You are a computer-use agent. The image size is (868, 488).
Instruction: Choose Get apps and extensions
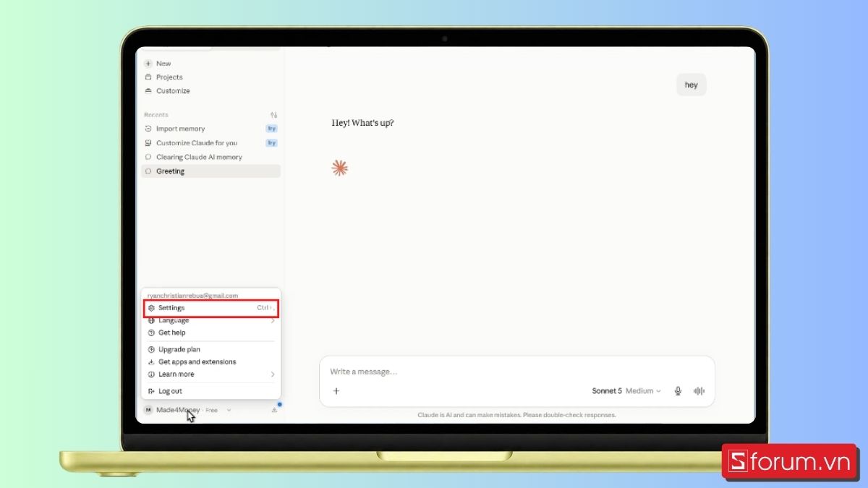[210, 361]
